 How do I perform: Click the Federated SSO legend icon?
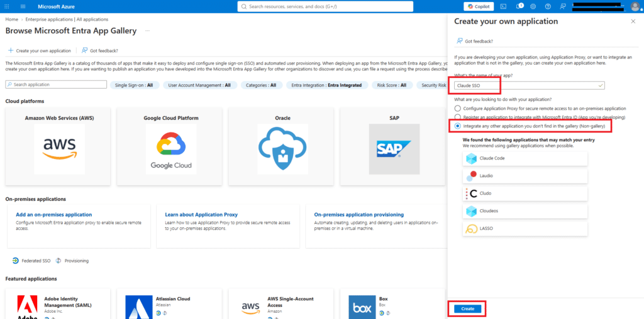click(15, 261)
